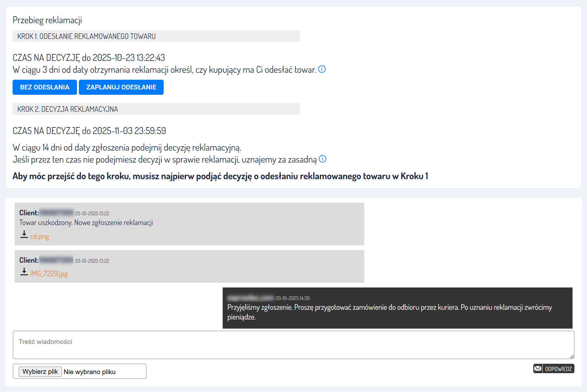Send reply with the ODPOWIEDZ label
587x392 pixels.
[558, 369]
